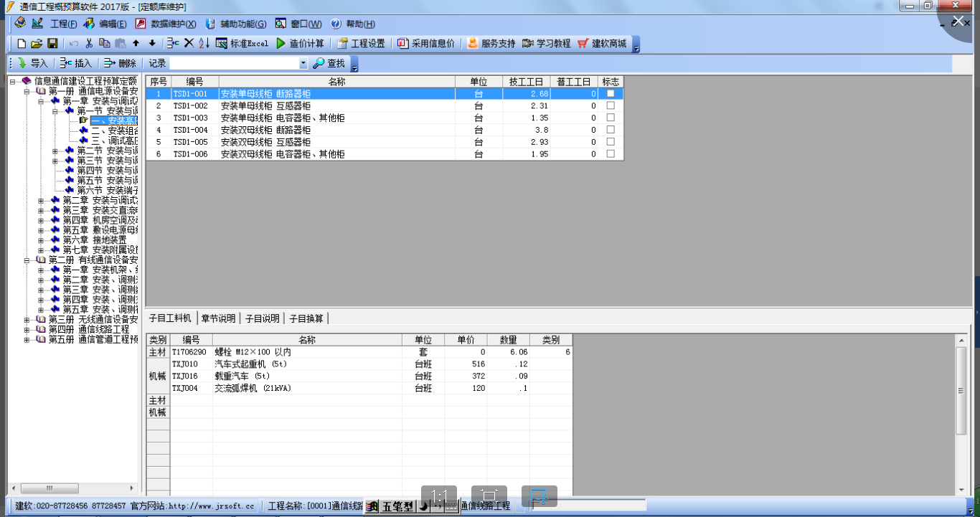Collapse the 第二册 有线通信设备 node
The width and height of the screenshot is (980, 517).
(x=27, y=260)
